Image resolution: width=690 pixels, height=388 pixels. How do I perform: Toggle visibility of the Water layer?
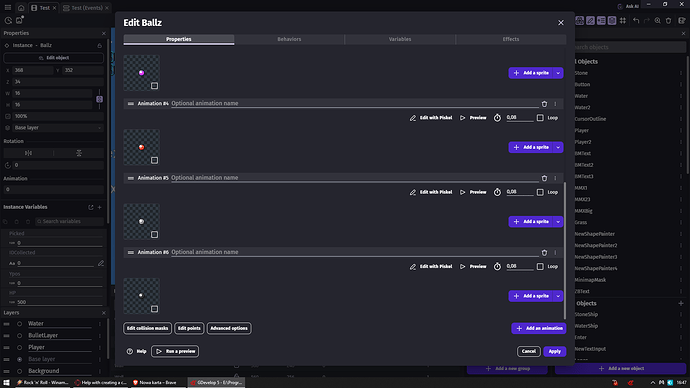pos(19,324)
